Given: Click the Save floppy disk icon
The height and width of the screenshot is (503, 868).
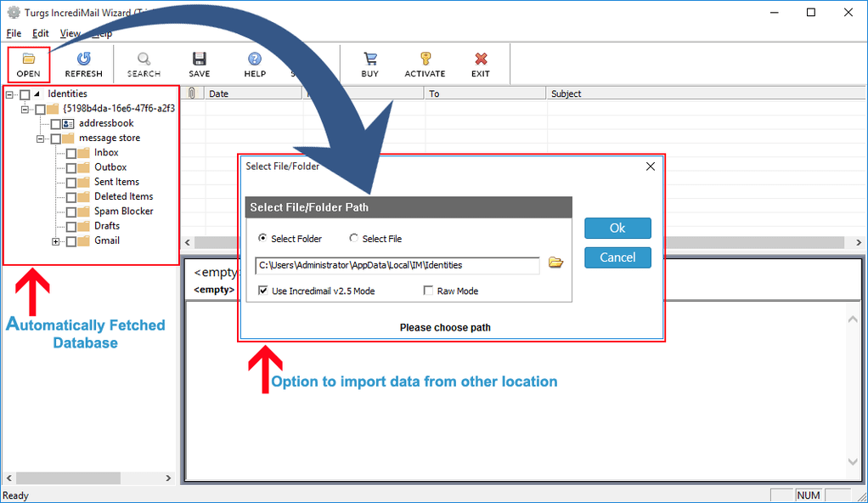Looking at the screenshot, I should (x=200, y=59).
